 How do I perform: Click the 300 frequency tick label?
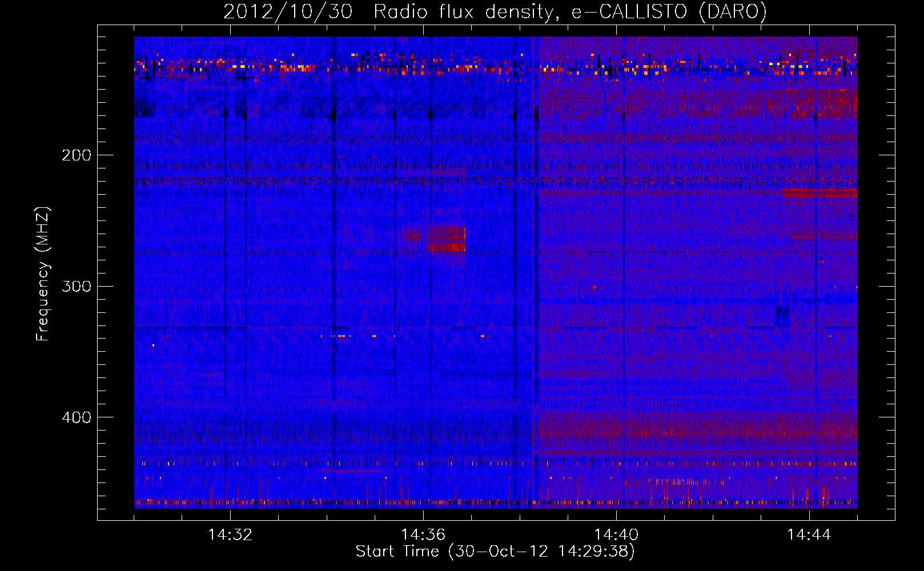tap(77, 286)
